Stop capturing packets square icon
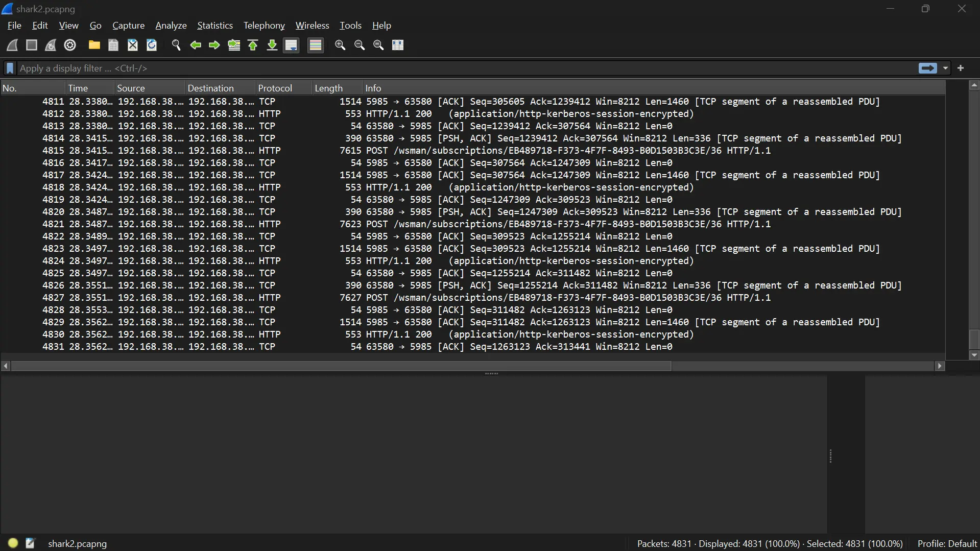The image size is (980, 551). click(x=32, y=45)
